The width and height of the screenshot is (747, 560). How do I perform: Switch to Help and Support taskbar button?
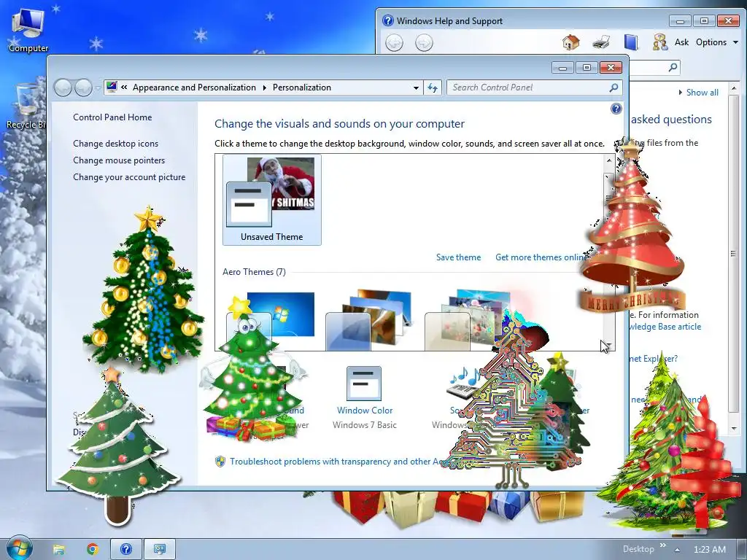tap(125, 550)
